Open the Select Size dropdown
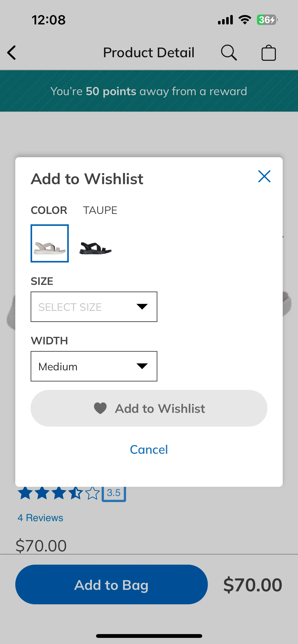This screenshot has height=644, width=298. pos(94,307)
